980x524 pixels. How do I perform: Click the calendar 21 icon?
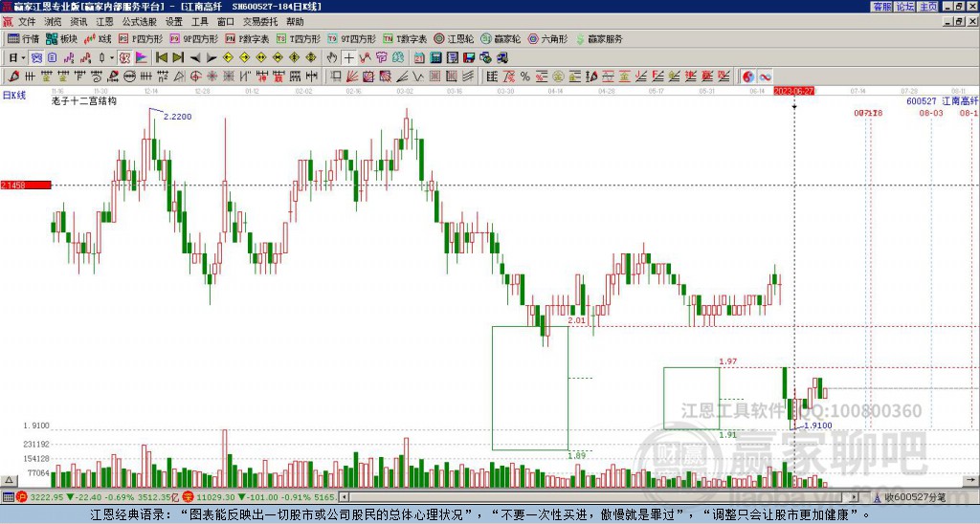pos(419,58)
